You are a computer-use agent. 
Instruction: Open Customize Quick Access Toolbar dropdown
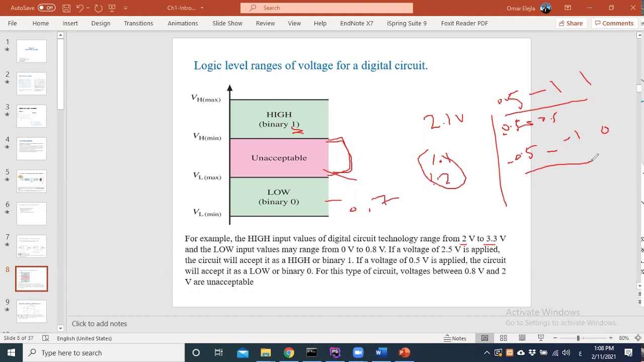[x=125, y=8]
